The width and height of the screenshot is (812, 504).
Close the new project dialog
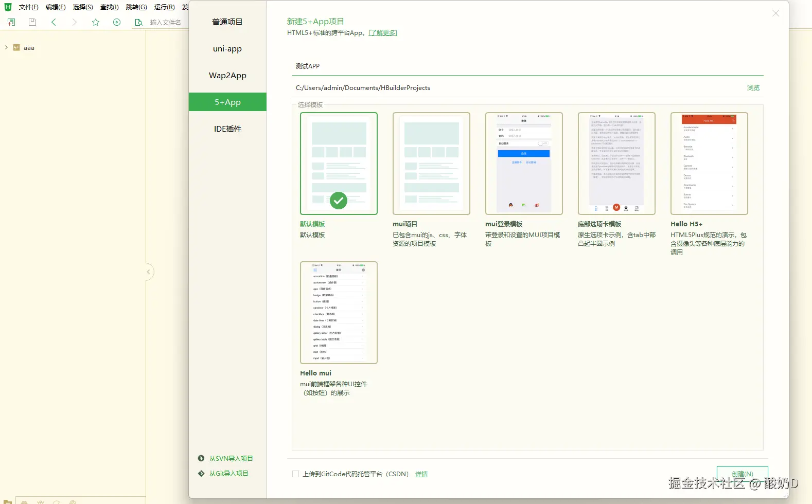[775, 13]
